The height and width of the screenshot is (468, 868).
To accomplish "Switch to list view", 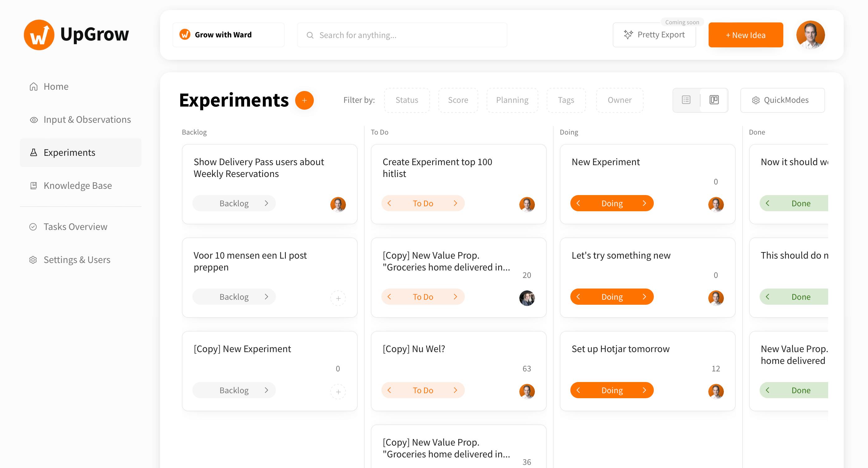I will coord(686,100).
